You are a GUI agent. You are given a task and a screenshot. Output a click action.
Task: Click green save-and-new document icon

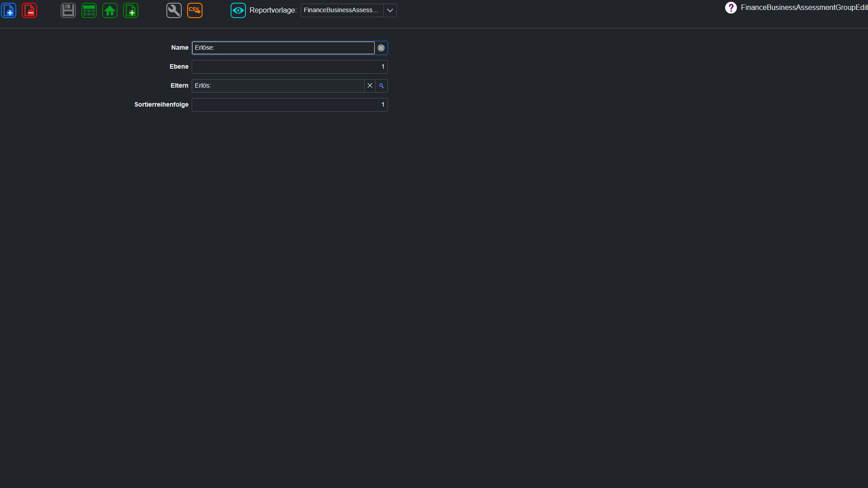131,10
